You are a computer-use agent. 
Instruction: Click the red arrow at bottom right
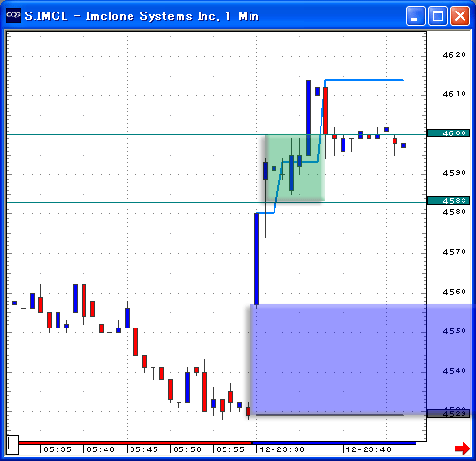pyautogui.click(x=463, y=449)
